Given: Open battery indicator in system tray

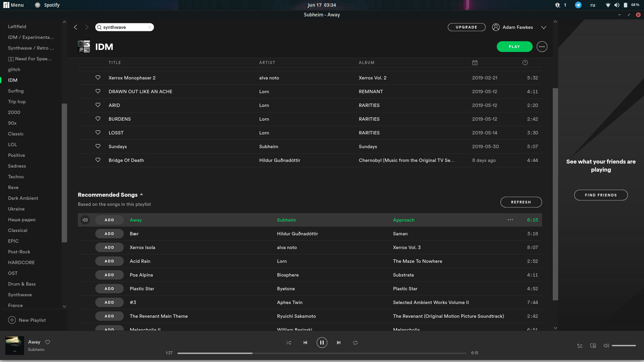Looking at the screenshot, I should pyautogui.click(x=625, y=5).
